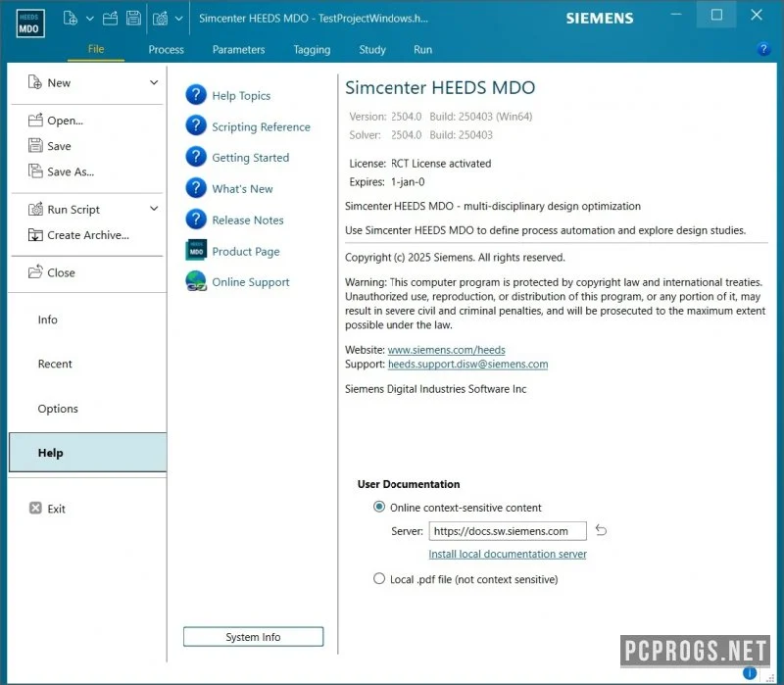This screenshot has width=784, height=685.
Task: Open the Scripting Reference link text
Action: tap(261, 127)
